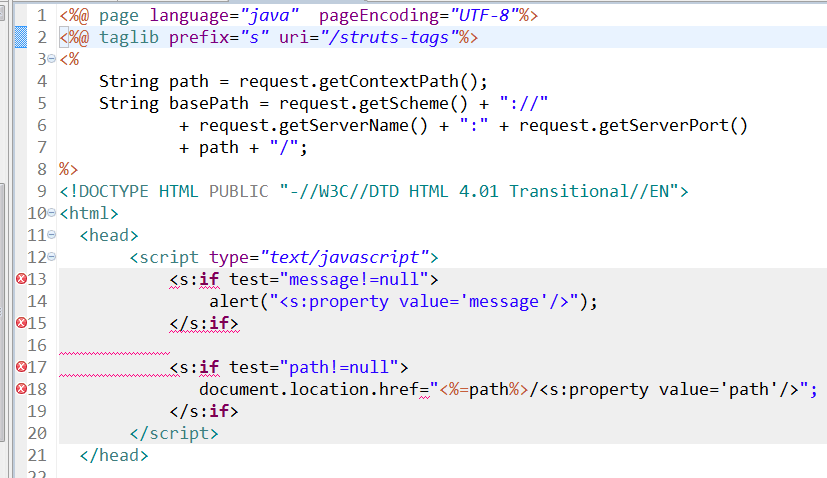Click the closing </script> tag

(x=174, y=433)
